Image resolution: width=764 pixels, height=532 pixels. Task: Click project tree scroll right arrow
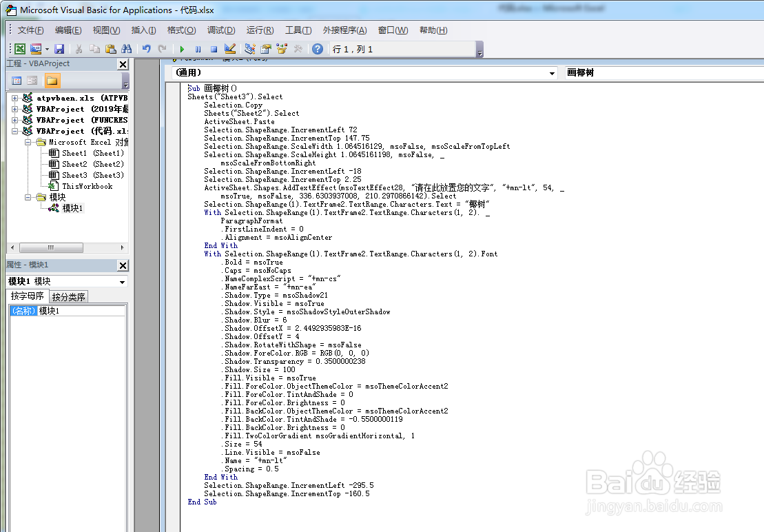pyautogui.click(x=123, y=247)
